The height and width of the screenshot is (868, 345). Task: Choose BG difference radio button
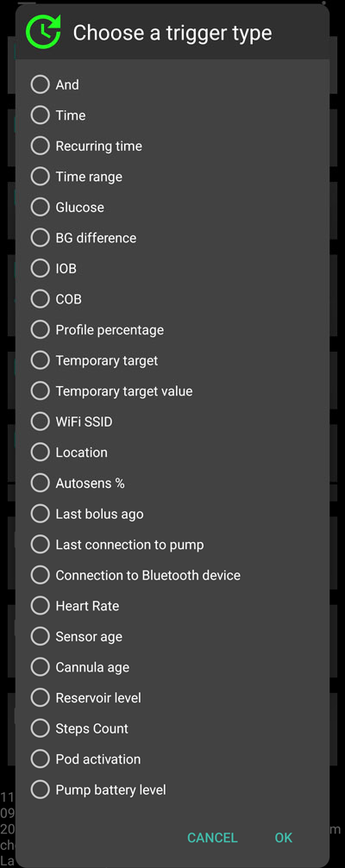[x=41, y=238]
